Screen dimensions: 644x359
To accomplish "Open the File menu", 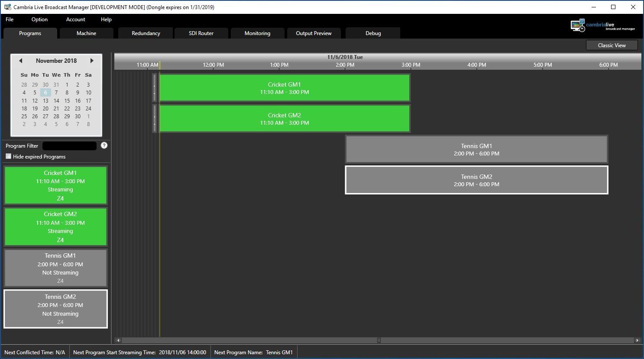I will point(10,19).
